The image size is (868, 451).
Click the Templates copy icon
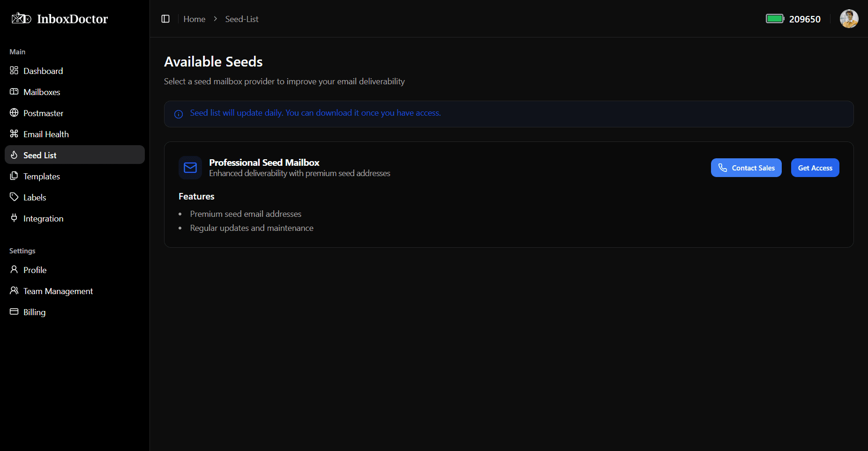click(14, 176)
